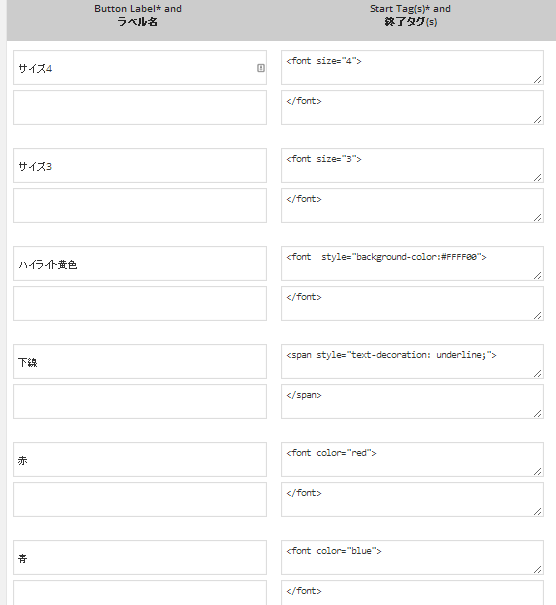The image size is (556, 605).
Task: Click empty label field below 青
Action: coord(140,593)
